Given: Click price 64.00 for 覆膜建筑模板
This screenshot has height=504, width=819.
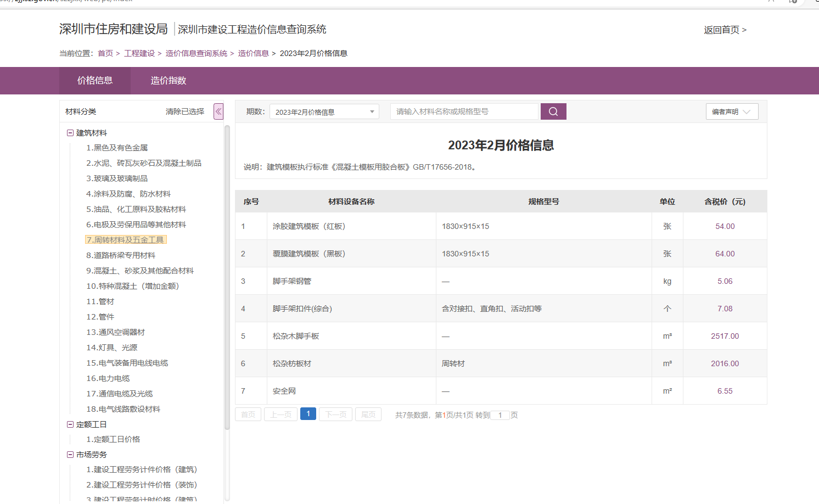Looking at the screenshot, I should point(725,254).
